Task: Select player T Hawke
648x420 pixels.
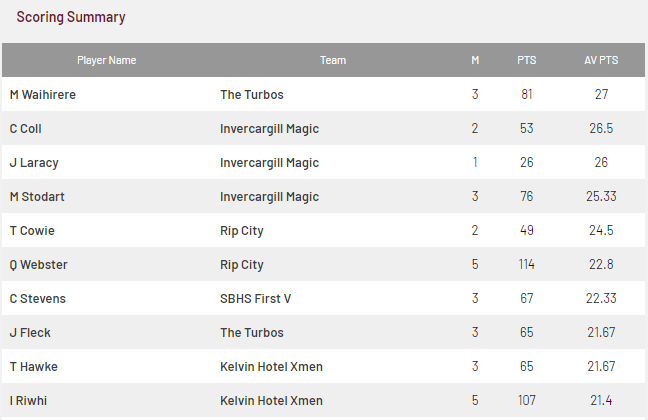Action: (x=33, y=367)
